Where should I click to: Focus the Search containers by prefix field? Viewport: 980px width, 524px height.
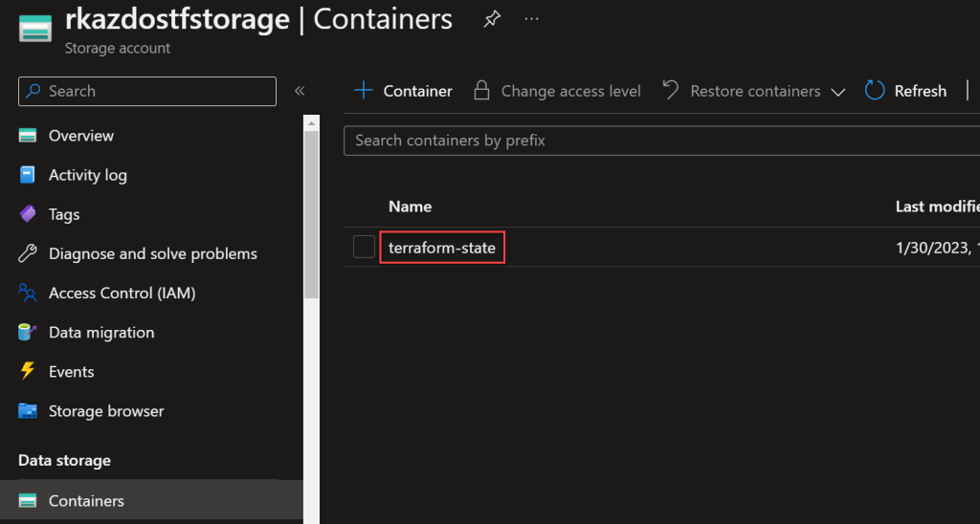(x=660, y=141)
